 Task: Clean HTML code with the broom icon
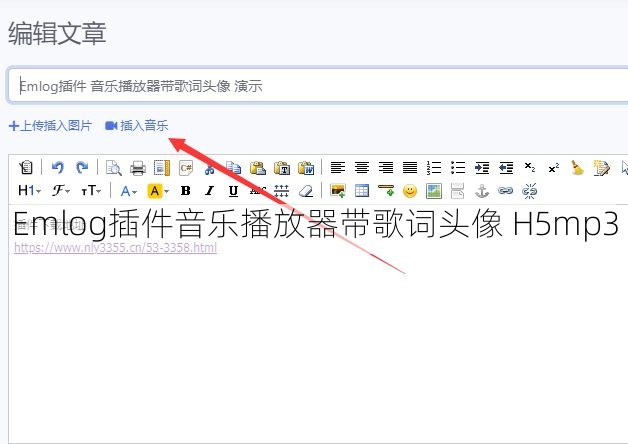(x=578, y=167)
